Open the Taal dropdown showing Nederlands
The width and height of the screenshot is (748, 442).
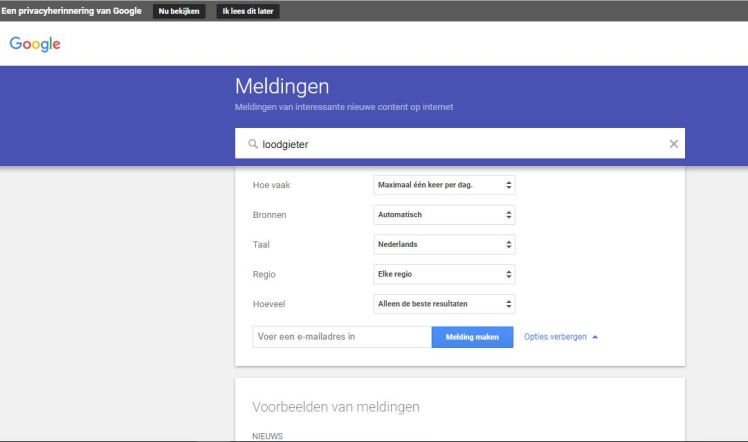pos(443,244)
